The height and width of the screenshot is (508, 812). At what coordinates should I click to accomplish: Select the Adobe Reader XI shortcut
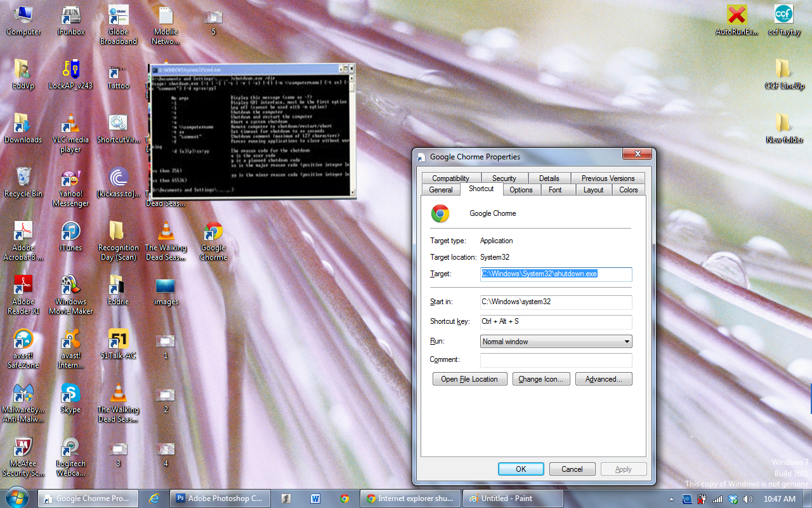click(x=23, y=295)
